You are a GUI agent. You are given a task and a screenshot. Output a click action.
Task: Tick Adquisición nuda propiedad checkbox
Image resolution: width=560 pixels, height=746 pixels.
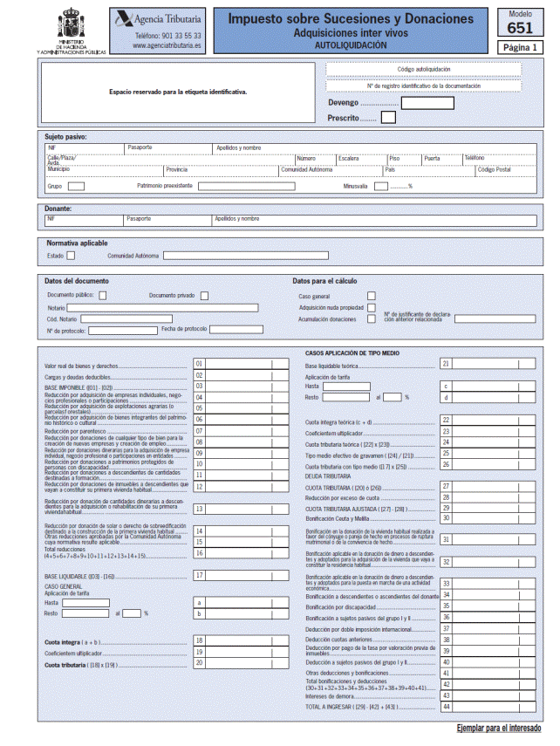pyautogui.click(x=371, y=308)
